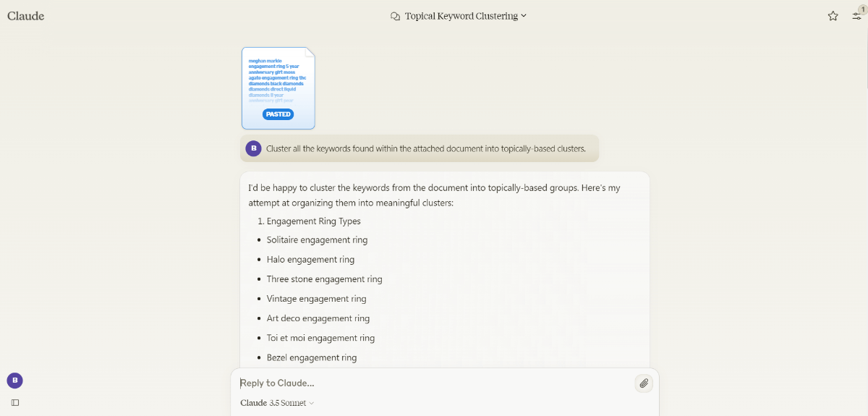The image size is (868, 416).
Task: Open the Topical Keyword Clustering chat title dropdown
Action: click(x=466, y=16)
